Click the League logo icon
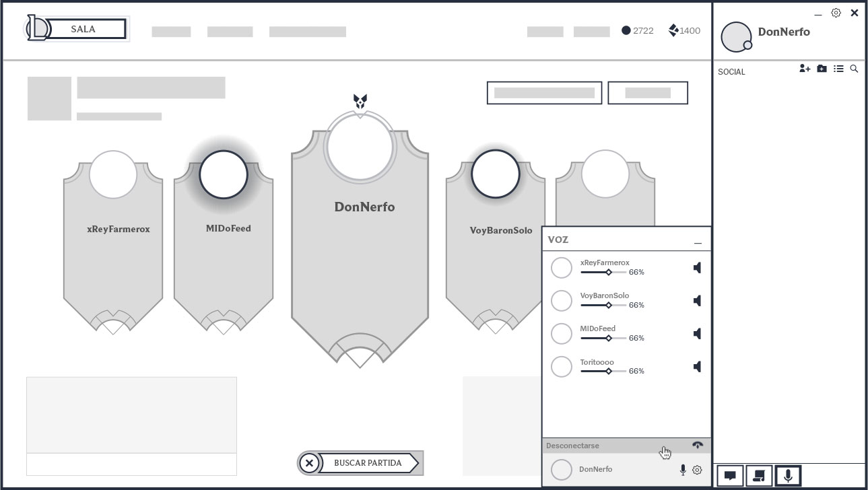 pyautogui.click(x=37, y=28)
